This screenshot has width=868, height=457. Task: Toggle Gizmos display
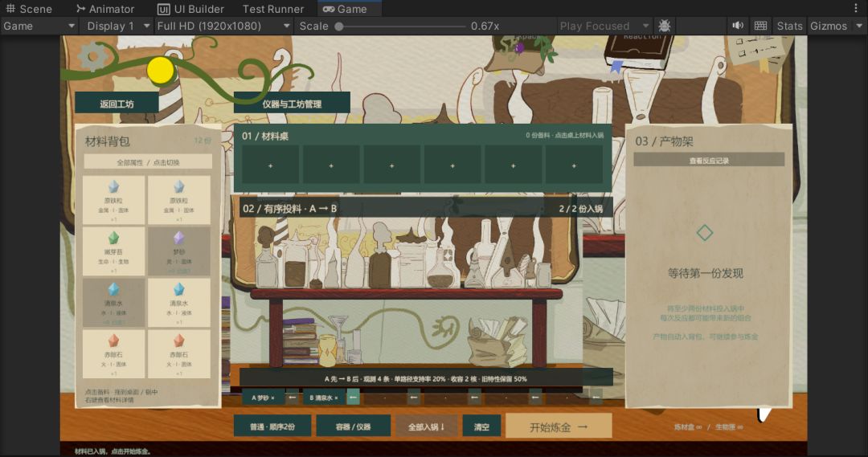pos(828,26)
